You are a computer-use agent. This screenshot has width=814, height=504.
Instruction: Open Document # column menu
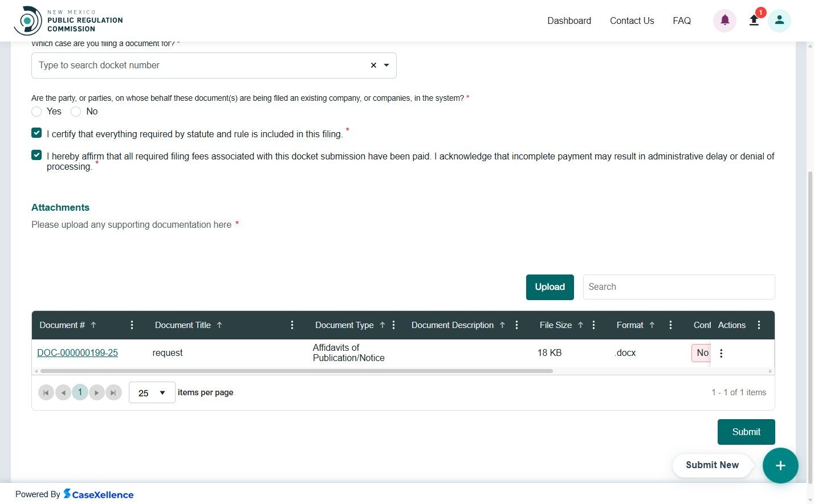click(x=132, y=325)
